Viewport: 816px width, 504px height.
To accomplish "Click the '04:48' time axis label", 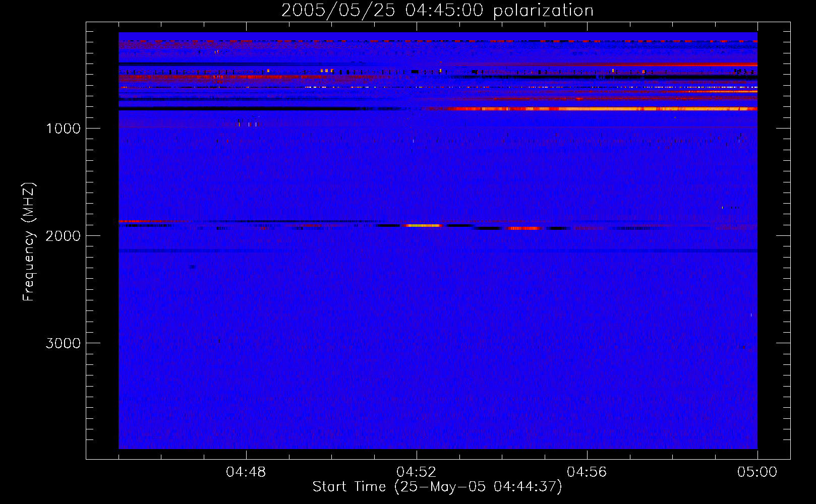I will coord(246,472).
